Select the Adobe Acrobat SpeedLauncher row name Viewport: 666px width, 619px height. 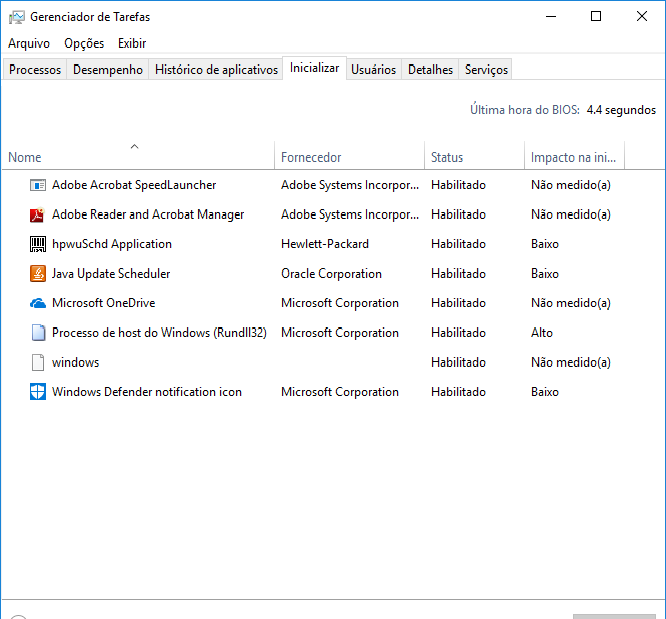point(134,185)
